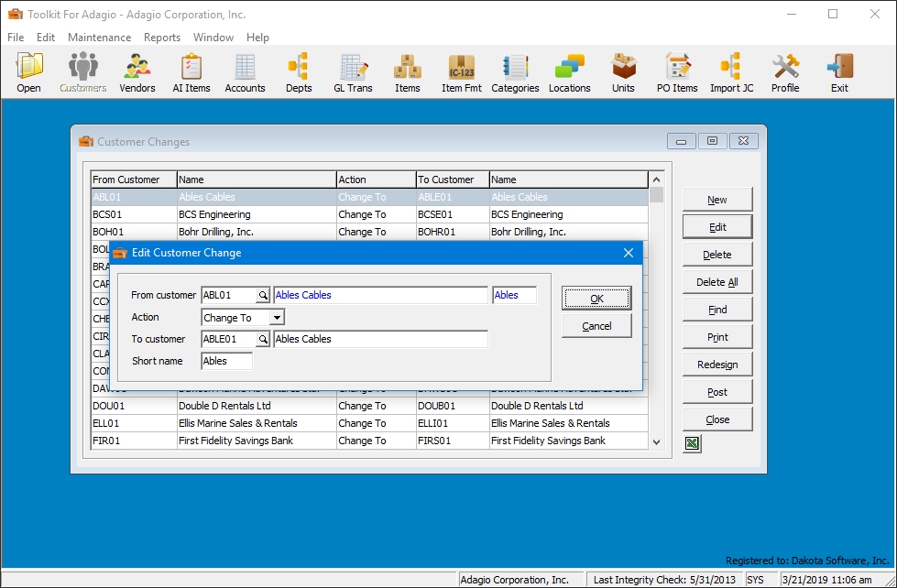
Task: Maximize the Customer Changes child window
Action: (x=712, y=141)
